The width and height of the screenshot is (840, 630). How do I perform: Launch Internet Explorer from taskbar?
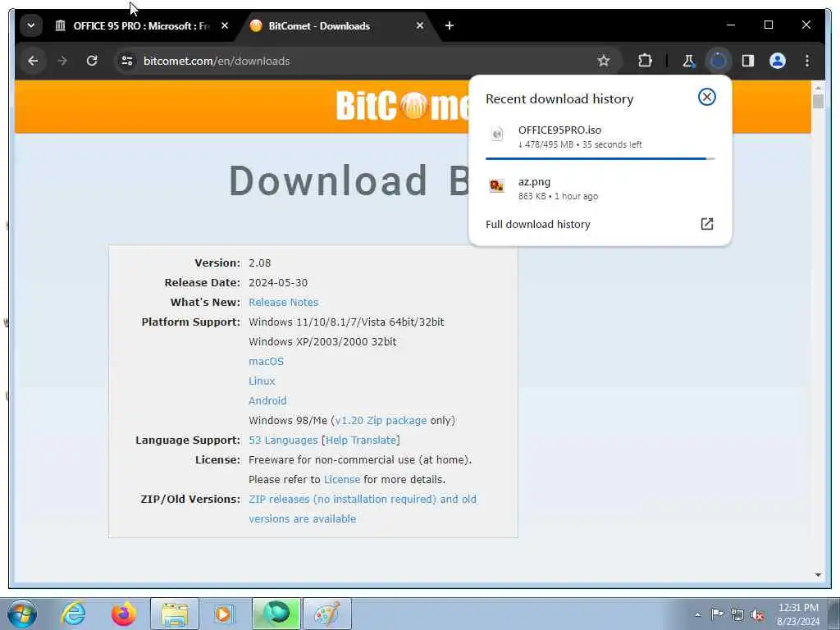coord(73,614)
